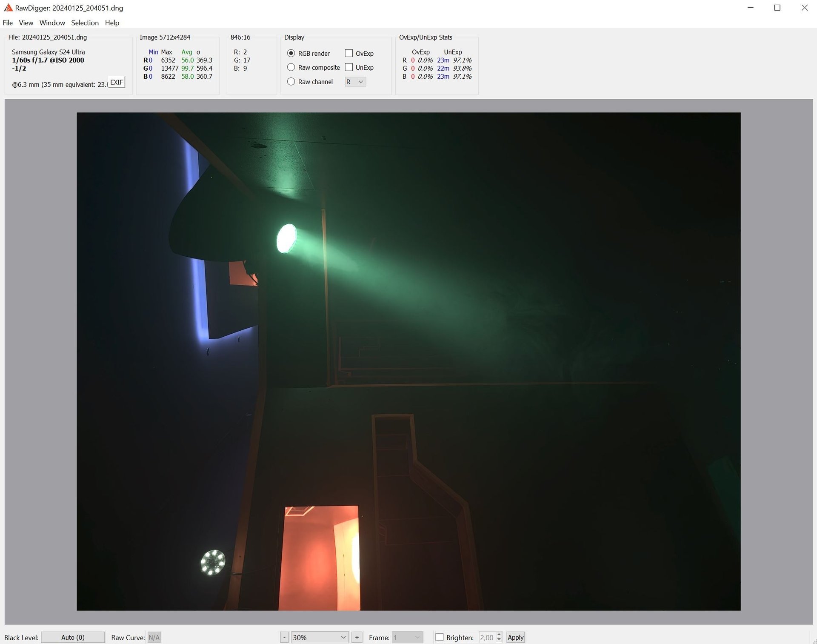
Task: Select Raw composite display mode
Action: (291, 67)
